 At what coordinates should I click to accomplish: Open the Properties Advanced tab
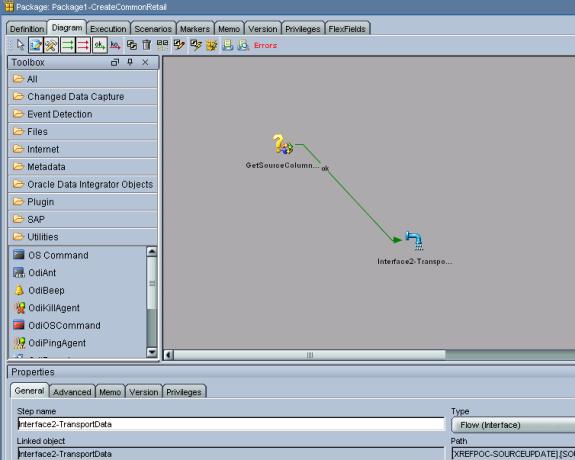72,392
